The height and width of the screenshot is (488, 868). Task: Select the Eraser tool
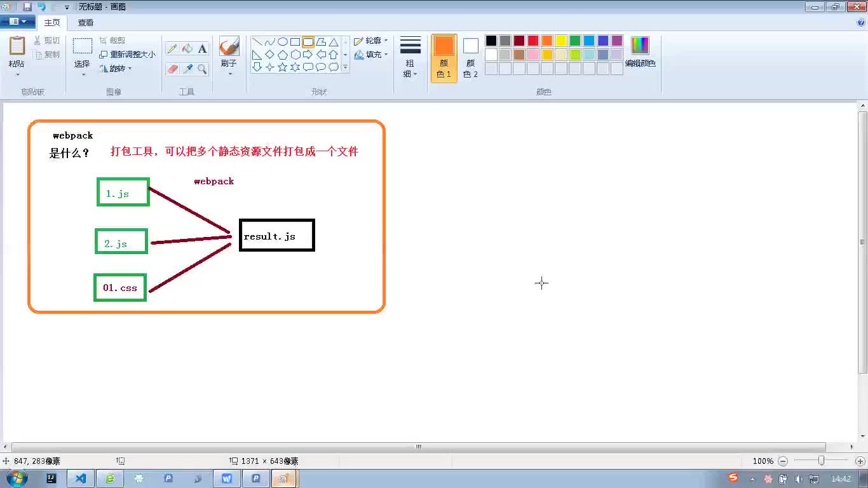pyautogui.click(x=172, y=69)
